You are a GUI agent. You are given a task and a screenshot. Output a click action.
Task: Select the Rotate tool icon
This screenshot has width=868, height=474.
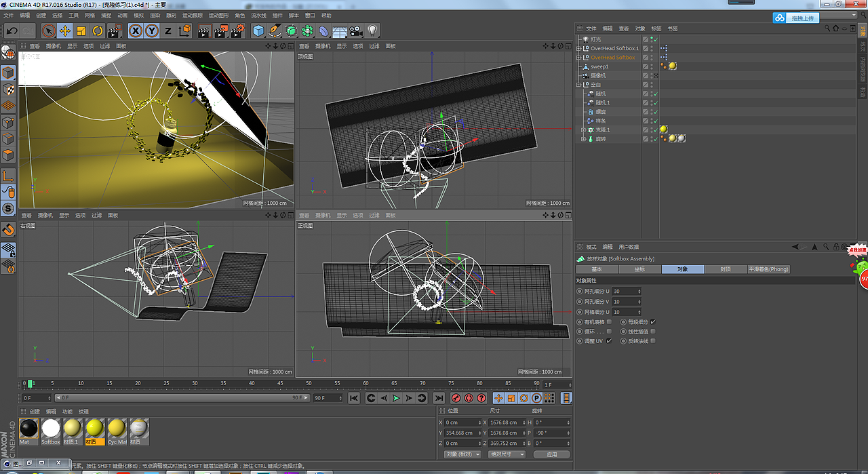[x=98, y=31]
